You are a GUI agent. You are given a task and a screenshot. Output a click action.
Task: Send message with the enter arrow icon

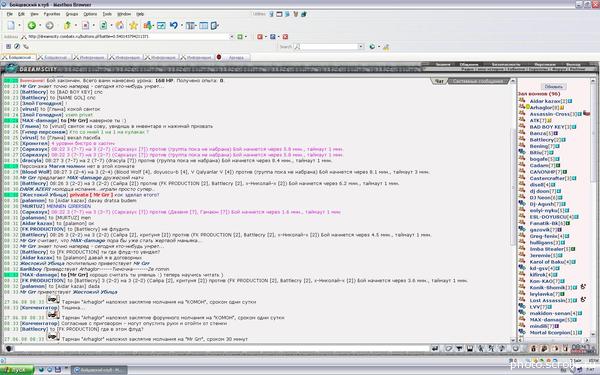pyautogui.click(x=435, y=348)
